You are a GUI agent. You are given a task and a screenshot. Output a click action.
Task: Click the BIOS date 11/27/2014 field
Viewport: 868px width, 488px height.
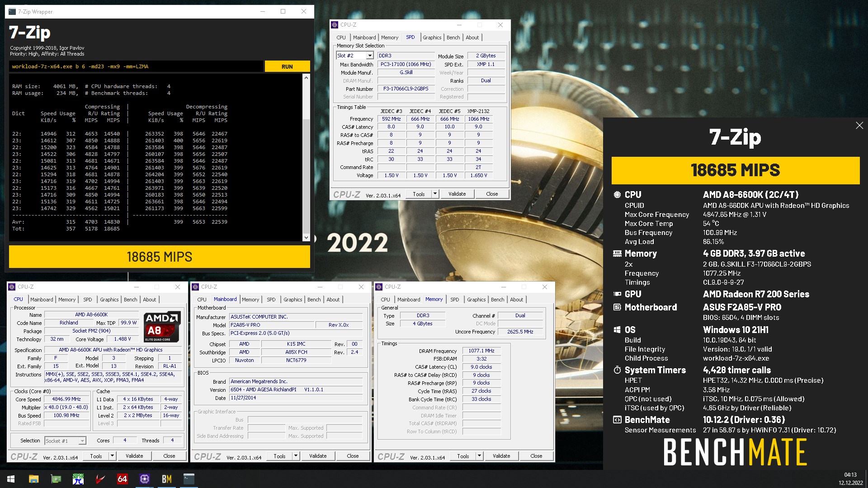coord(296,398)
